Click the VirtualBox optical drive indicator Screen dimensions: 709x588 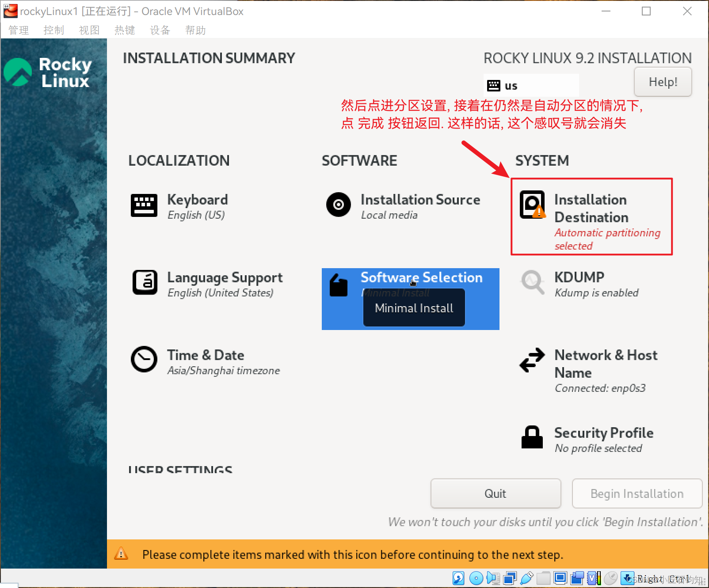point(476,578)
